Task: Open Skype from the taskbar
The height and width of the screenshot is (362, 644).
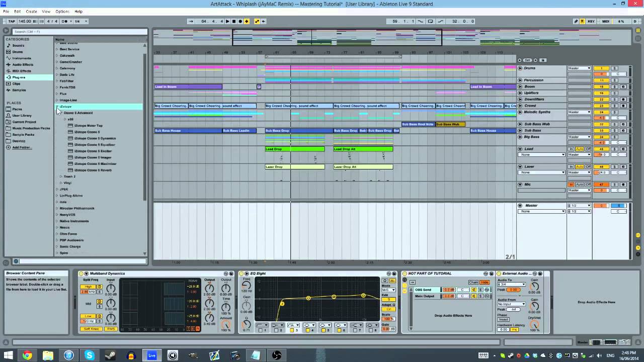Action: tap(90, 355)
